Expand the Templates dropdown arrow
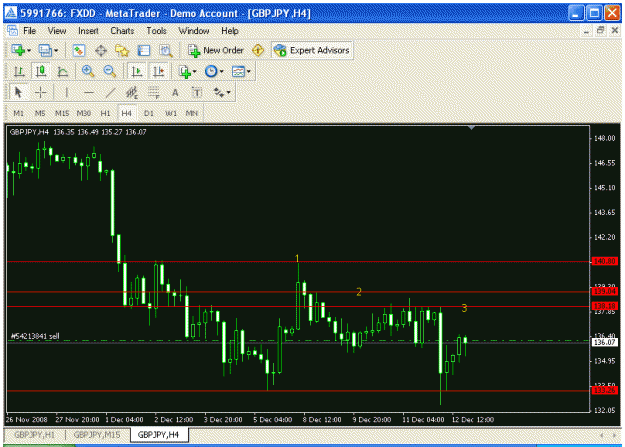Image resolution: width=625 pixels, height=447 pixels. 249,72
